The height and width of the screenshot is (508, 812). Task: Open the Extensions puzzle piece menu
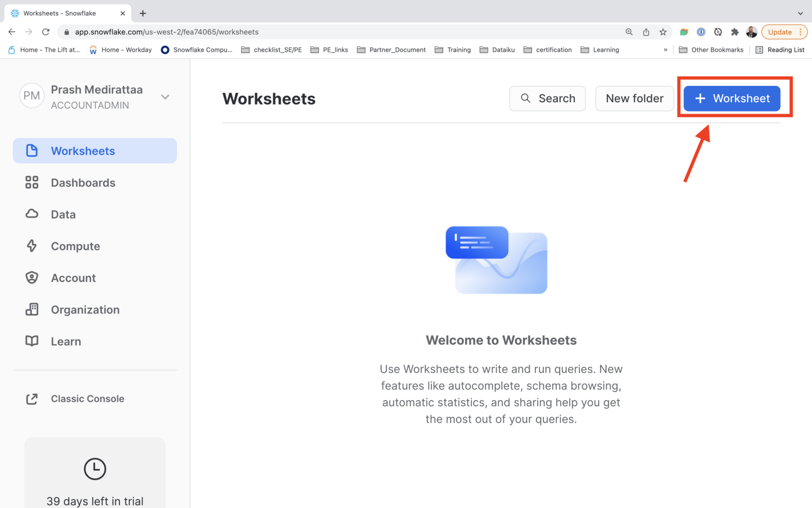pos(735,32)
